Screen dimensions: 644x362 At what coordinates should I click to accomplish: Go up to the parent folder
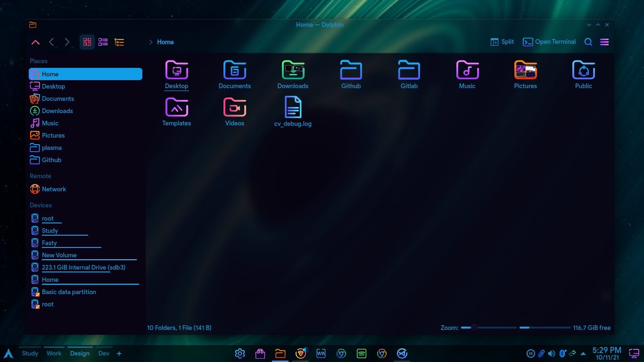coord(35,42)
